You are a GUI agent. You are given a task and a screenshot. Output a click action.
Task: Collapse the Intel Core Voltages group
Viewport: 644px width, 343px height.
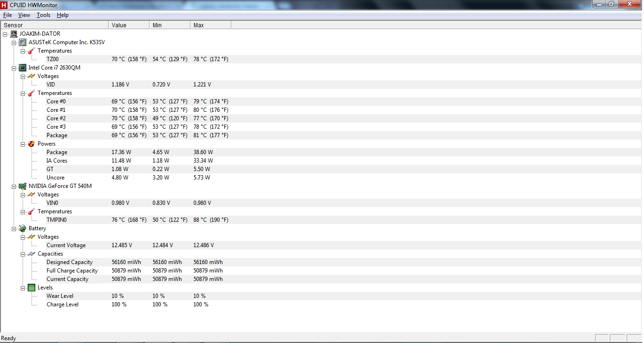[x=23, y=76]
